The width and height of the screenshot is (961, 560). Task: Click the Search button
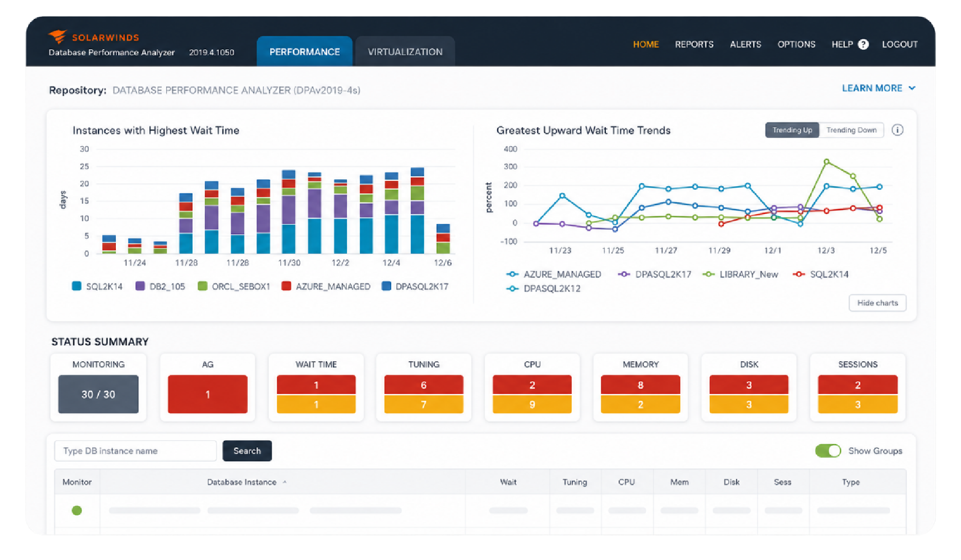pos(247,451)
